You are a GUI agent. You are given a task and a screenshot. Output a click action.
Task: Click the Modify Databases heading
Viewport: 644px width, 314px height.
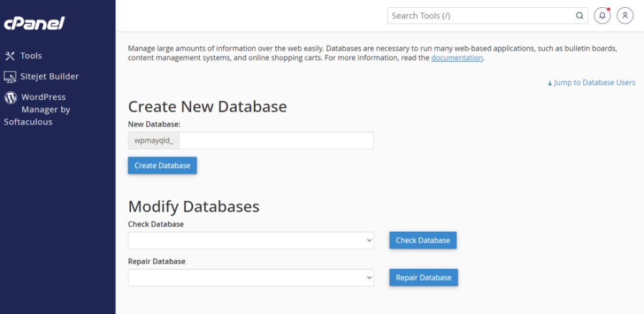click(194, 206)
